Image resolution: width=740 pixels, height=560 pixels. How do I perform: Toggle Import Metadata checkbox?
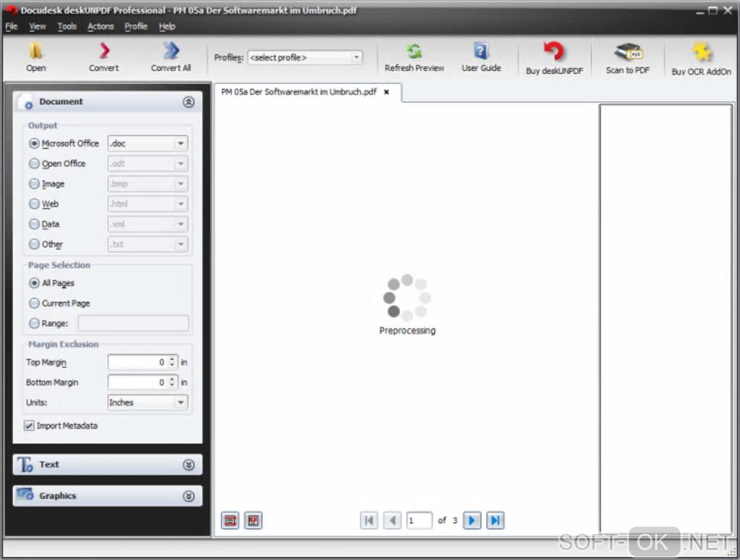(29, 426)
